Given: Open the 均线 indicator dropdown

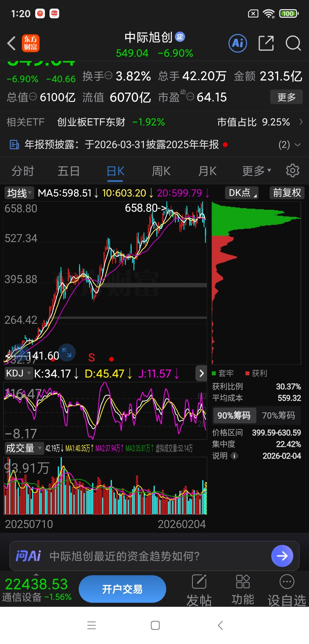Looking at the screenshot, I should click(x=19, y=193).
